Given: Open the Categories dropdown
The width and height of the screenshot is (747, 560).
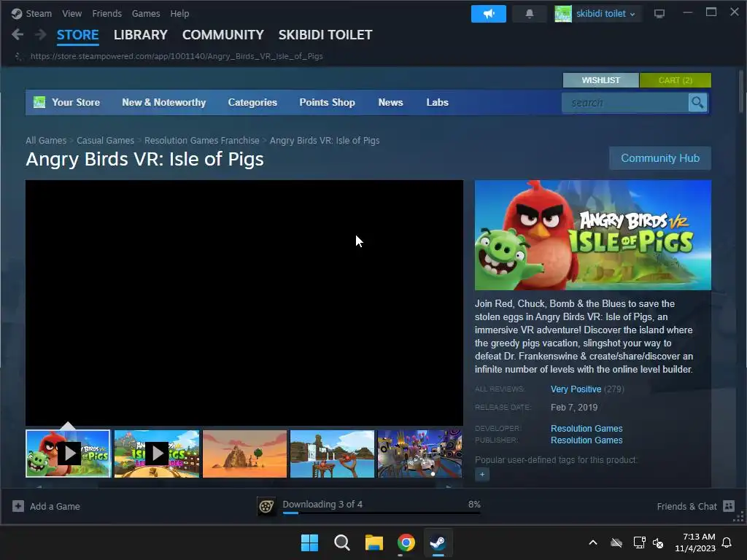Looking at the screenshot, I should tap(252, 102).
